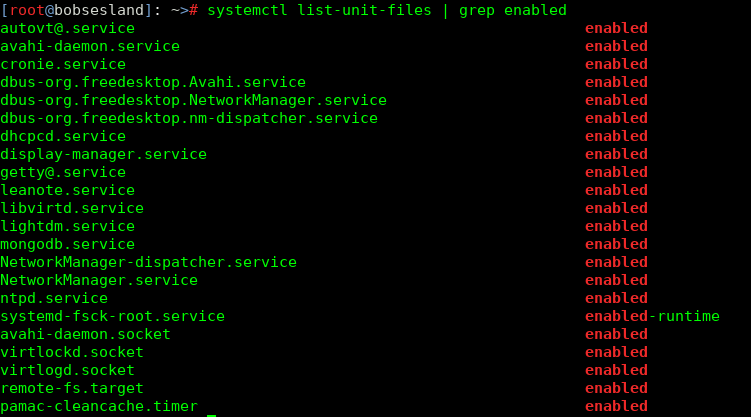Image resolution: width=751 pixels, height=417 pixels.
Task: Select libvirtd.service unit name
Action: pos(72,208)
